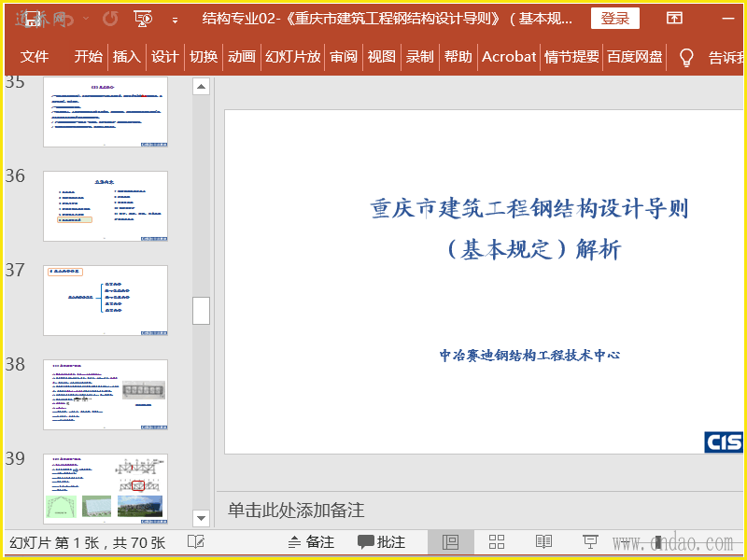
Task: Switch to the 幻灯片放映 ribbon tab
Action: [293, 57]
